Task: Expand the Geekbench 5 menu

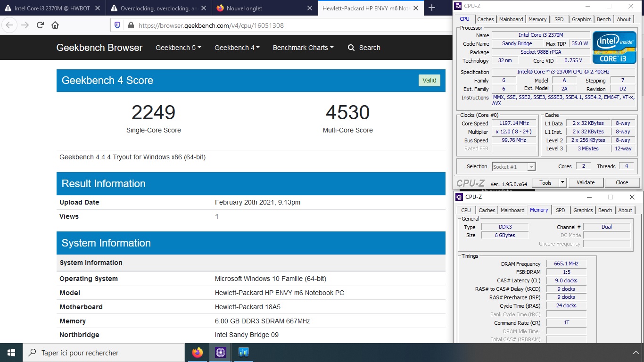Action: 178,48
